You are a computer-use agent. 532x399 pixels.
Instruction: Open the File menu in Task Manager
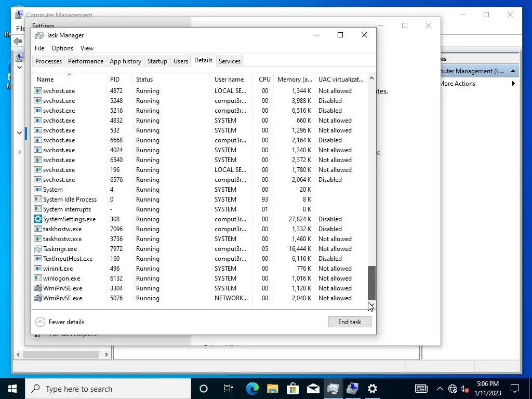click(x=39, y=48)
